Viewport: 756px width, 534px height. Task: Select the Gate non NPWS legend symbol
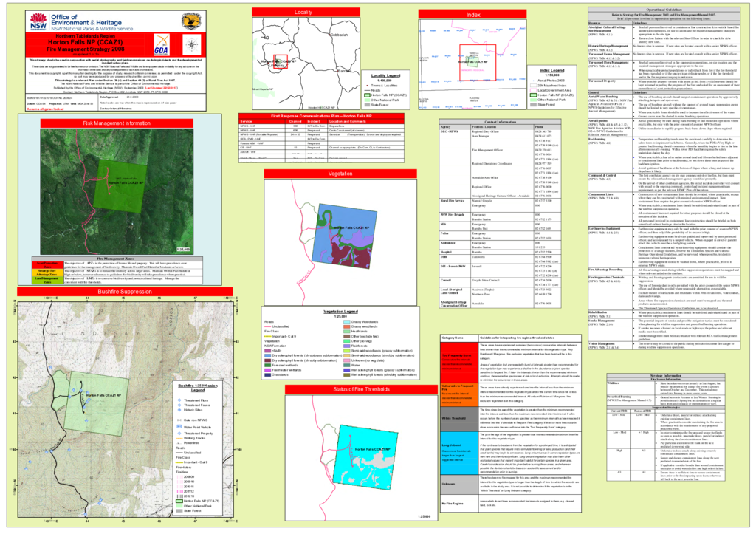tap(179, 420)
